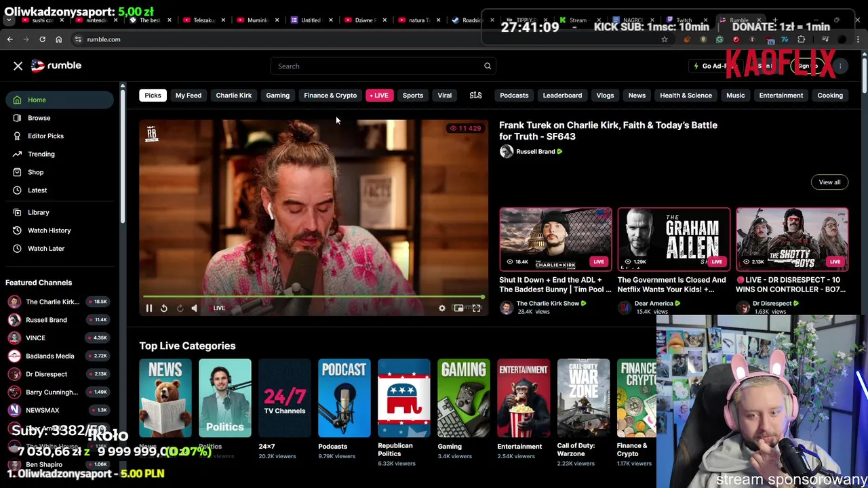868x488 pixels.
Task: Open the Politics live category card
Action: (x=225, y=399)
